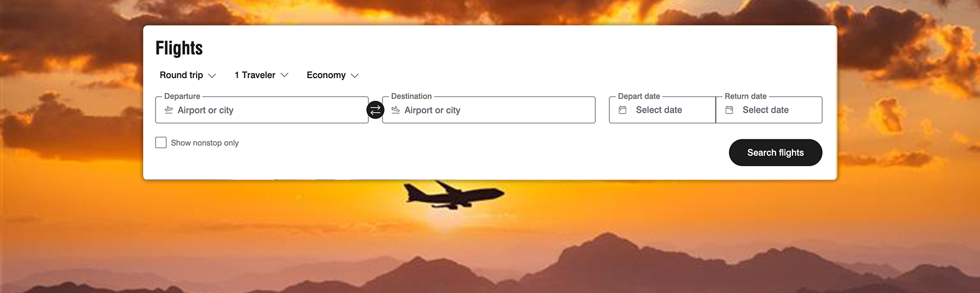980x293 pixels.
Task: Click the Search flights button
Action: point(775,152)
